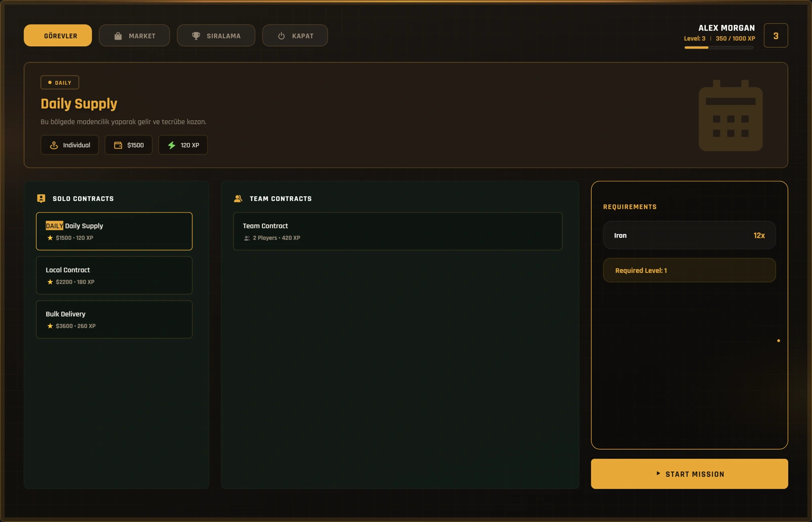Screen dimensions: 812x522
Task: Click the DAILY tag badge in the banner
Action: point(60,82)
